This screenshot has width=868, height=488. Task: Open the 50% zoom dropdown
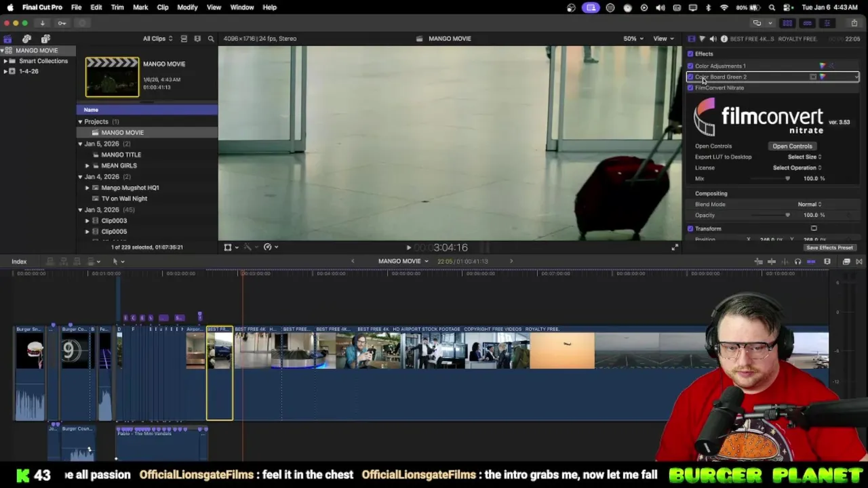tap(633, 39)
